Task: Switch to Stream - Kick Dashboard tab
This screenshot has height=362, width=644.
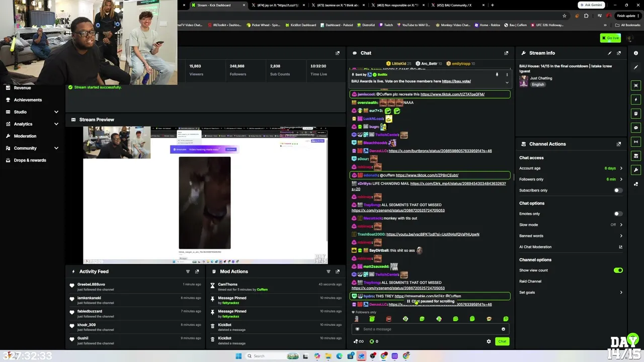Action: 218,5
